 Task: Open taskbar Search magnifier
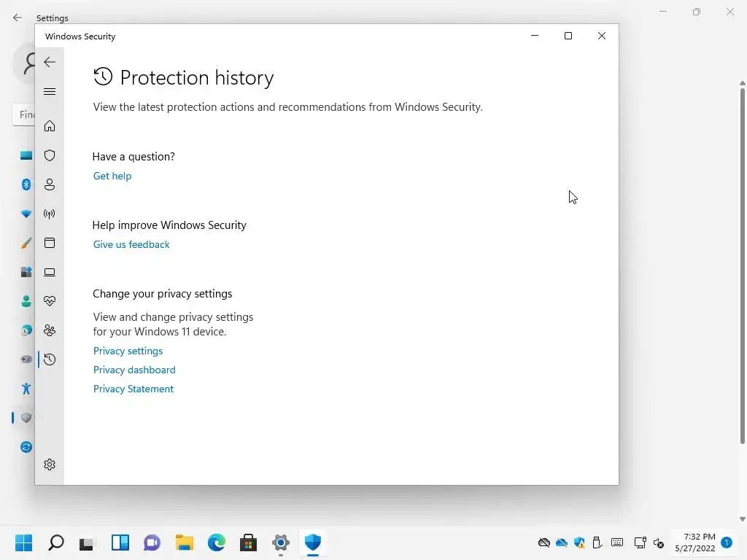pos(55,542)
